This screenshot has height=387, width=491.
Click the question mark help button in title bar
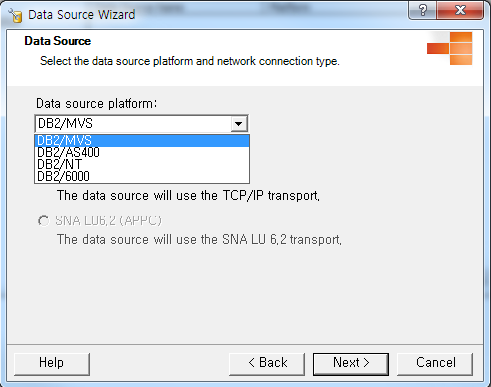pos(422,10)
